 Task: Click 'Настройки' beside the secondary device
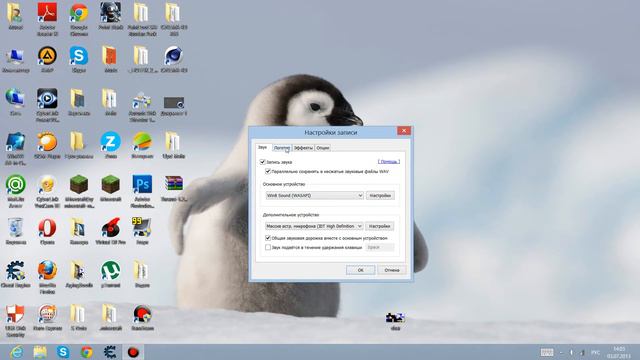click(380, 226)
